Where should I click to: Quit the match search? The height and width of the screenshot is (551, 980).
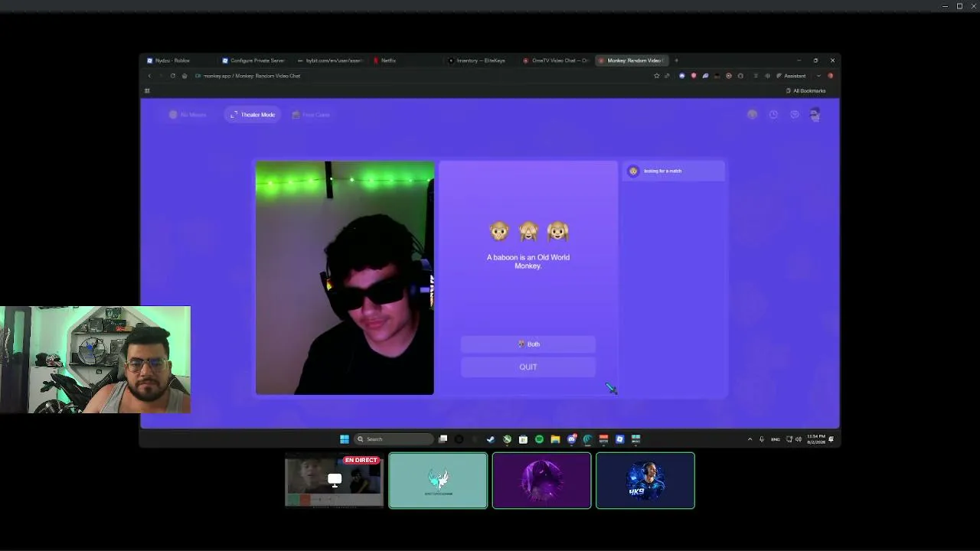pyautogui.click(x=528, y=367)
